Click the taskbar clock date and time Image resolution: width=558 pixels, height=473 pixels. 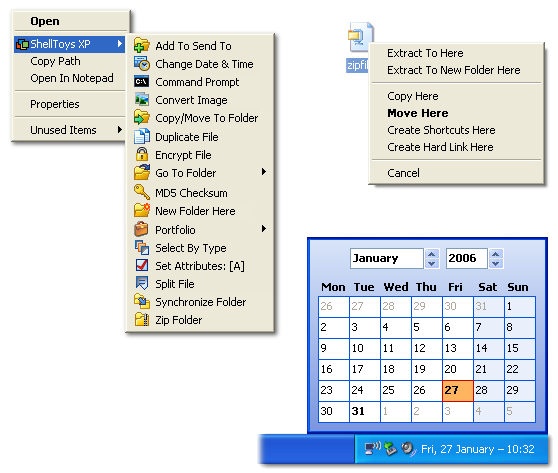tap(478, 449)
